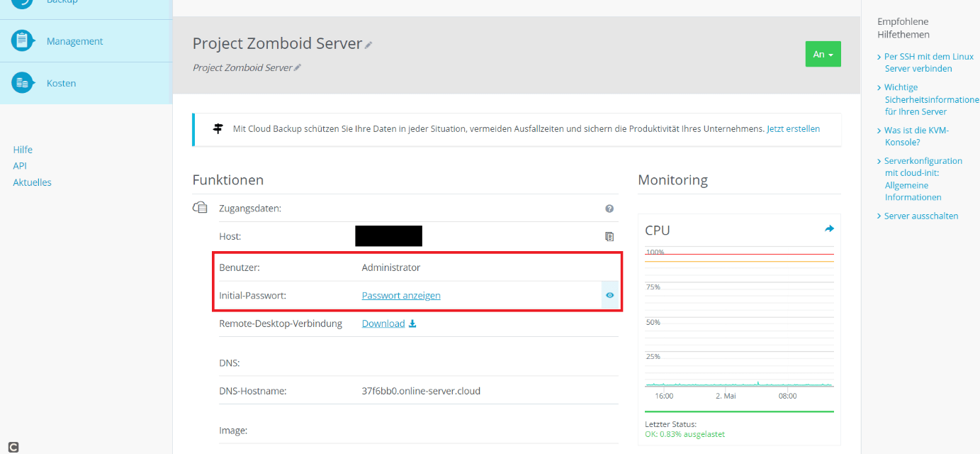Viewport: 980px width, 454px height.
Task: Click the Monitoring section heading
Action: (x=672, y=180)
